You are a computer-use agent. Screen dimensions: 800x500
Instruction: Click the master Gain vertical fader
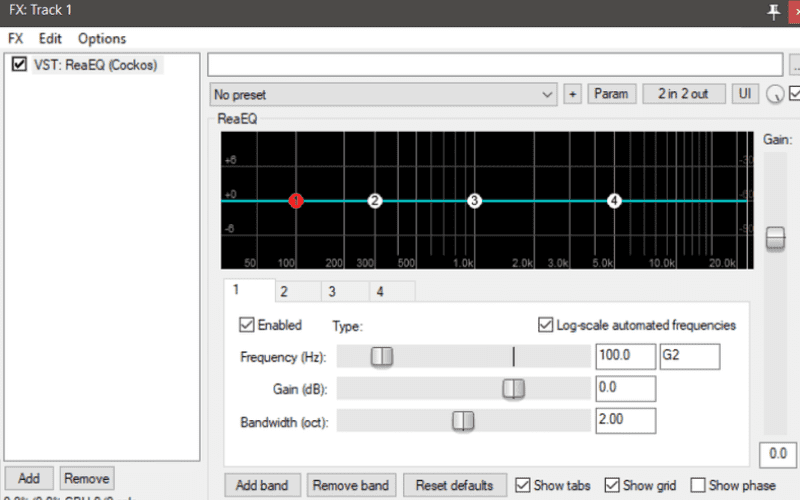pyautogui.click(x=775, y=239)
